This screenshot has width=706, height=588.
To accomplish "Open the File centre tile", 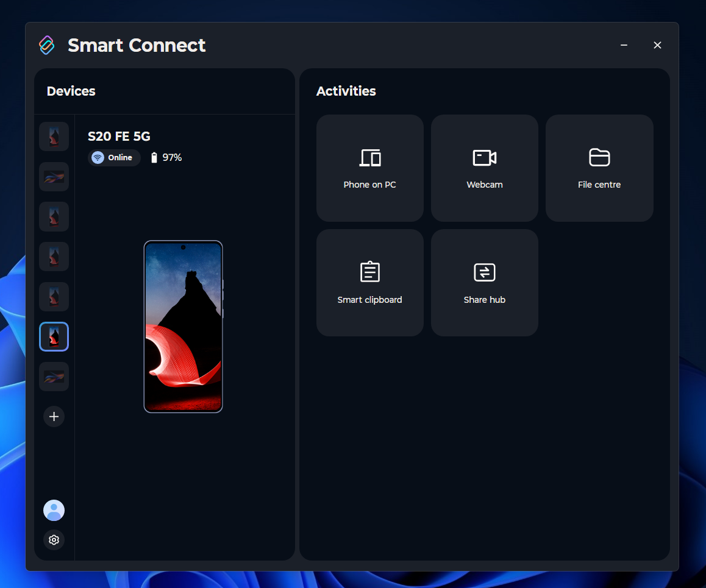I will click(x=599, y=168).
